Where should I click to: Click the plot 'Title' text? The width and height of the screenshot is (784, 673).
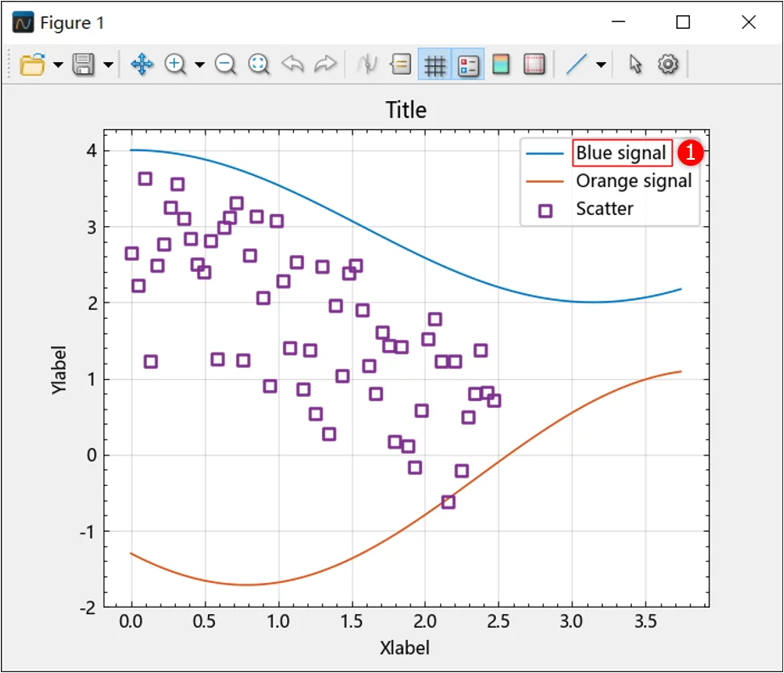pos(406,110)
